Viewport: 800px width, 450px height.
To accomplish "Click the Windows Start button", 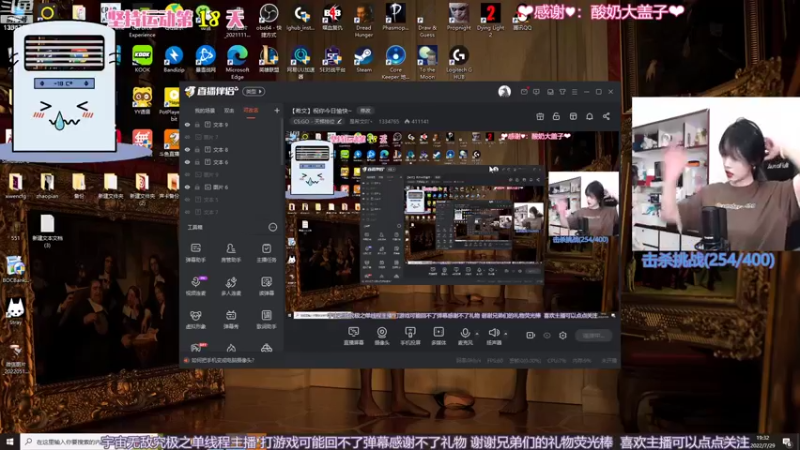I will pos(10,441).
